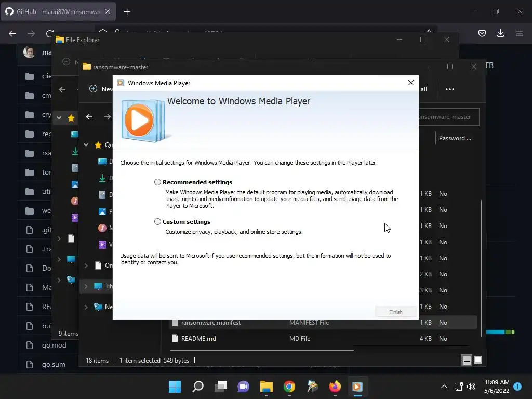The height and width of the screenshot is (399, 532).
Task: Collapse the starred node in the back File Explorer
Action: (x=59, y=118)
